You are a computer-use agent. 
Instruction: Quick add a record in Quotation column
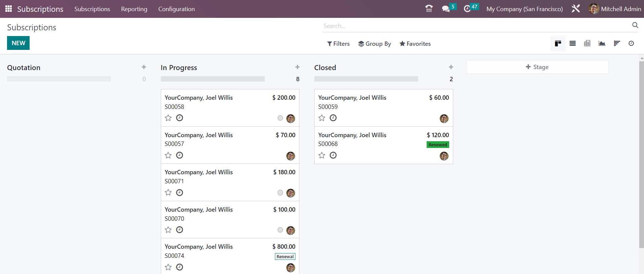point(144,67)
